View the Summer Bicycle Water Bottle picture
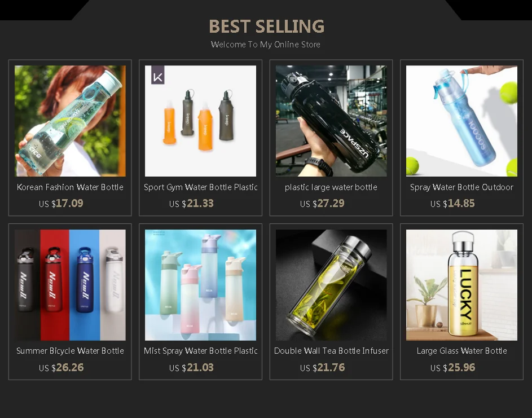 tap(70, 285)
